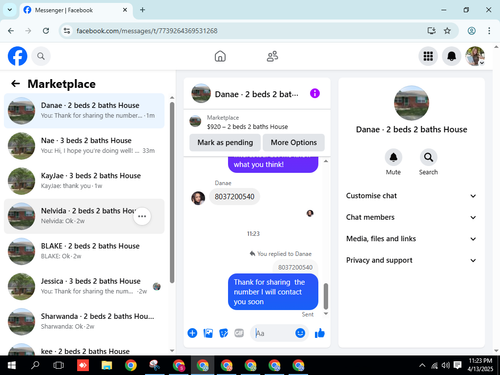
Task: Open Danae conversation title in chat header
Action: pos(256,94)
